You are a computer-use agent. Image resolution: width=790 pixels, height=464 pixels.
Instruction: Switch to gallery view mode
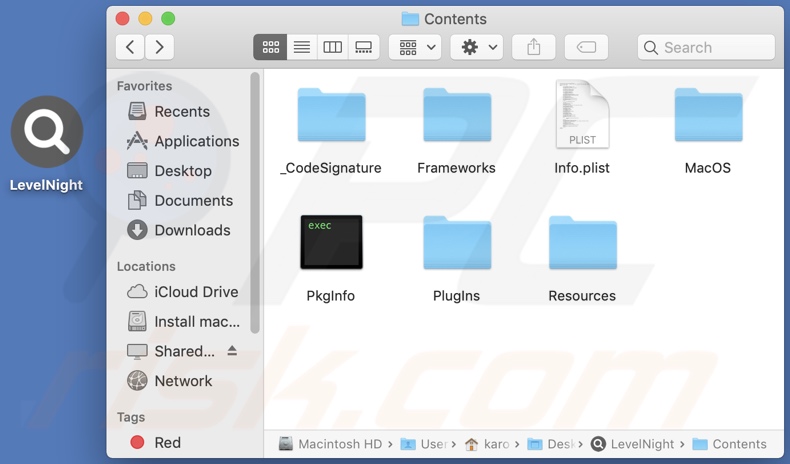[363, 47]
